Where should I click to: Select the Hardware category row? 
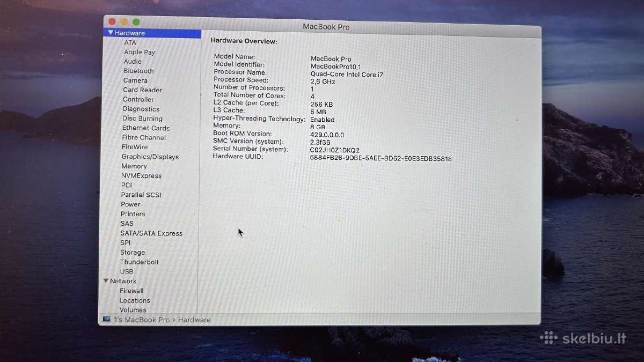(152, 33)
